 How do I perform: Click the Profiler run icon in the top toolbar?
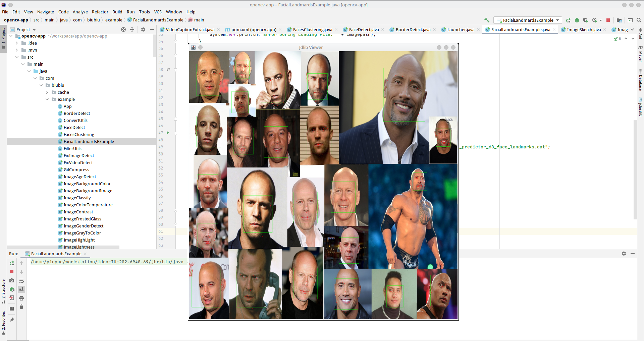[595, 20]
